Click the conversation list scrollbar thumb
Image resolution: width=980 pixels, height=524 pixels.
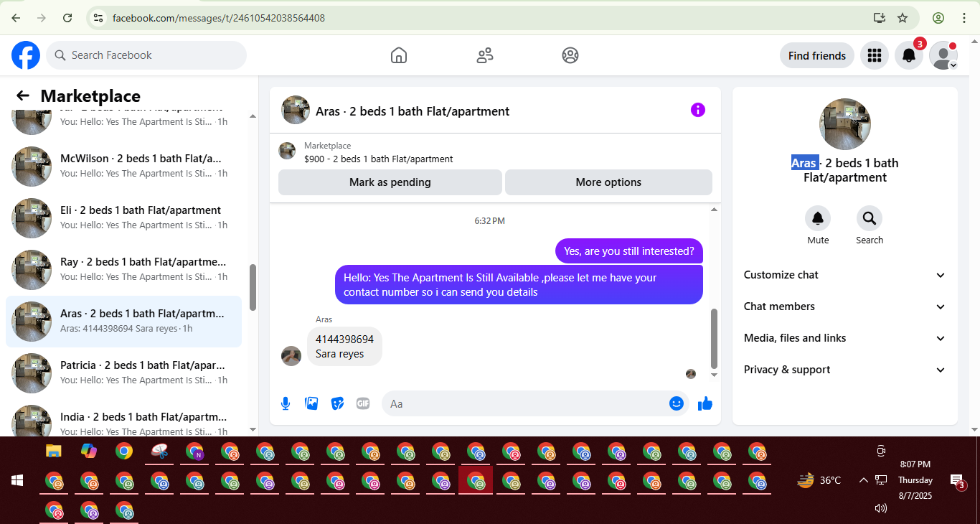[253, 287]
